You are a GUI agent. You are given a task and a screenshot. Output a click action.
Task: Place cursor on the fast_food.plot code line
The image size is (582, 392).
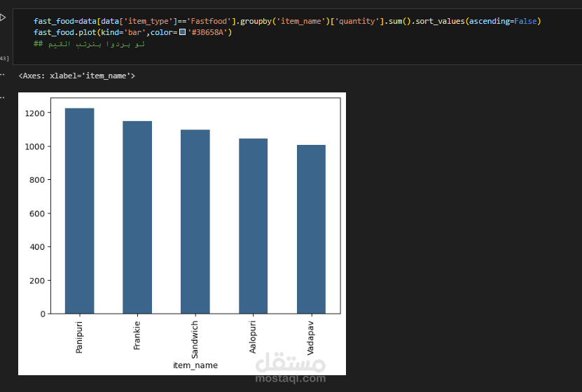coord(132,32)
